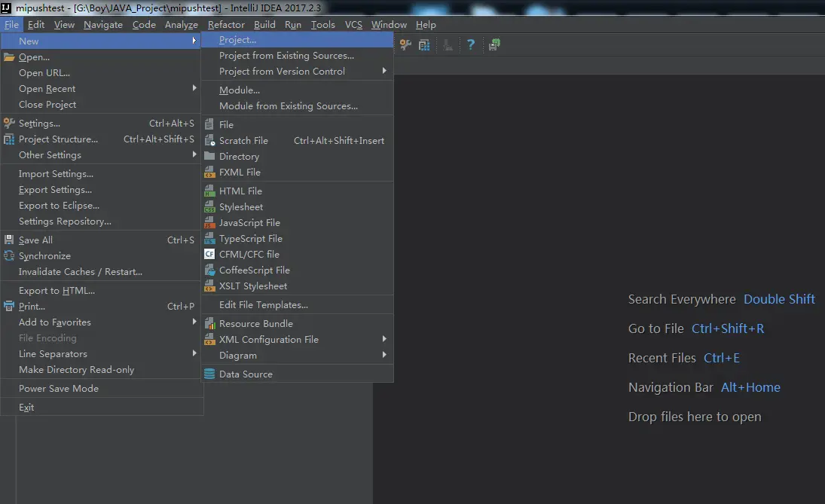Create a new CoffeeScript File
This screenshot has width=825, height=504.
pos(298,270)
